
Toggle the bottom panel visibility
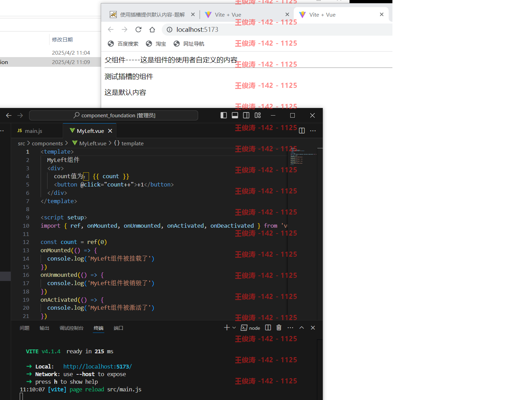pyautogui.click(x=235, y=115)
